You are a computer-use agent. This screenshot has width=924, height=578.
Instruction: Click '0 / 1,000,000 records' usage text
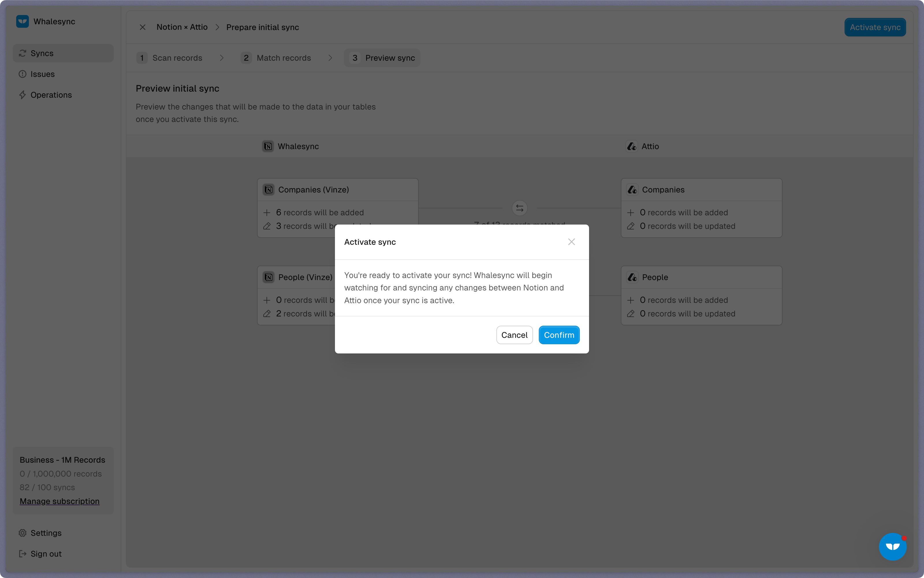click(61, 474)
